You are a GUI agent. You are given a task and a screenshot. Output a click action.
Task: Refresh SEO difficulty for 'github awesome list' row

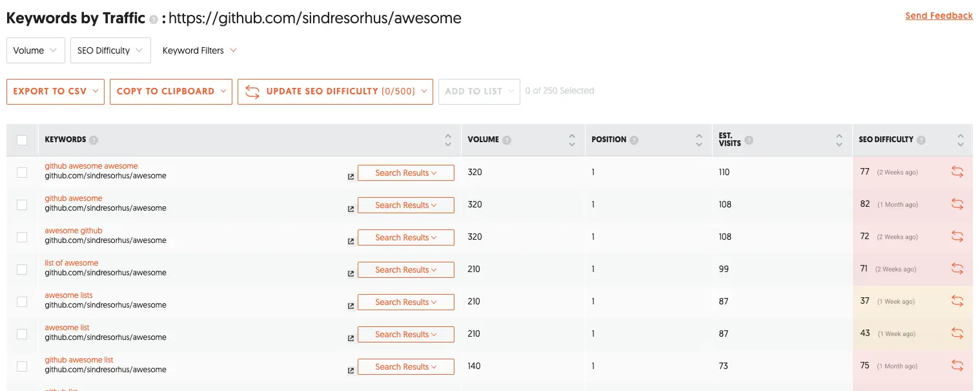957,366
